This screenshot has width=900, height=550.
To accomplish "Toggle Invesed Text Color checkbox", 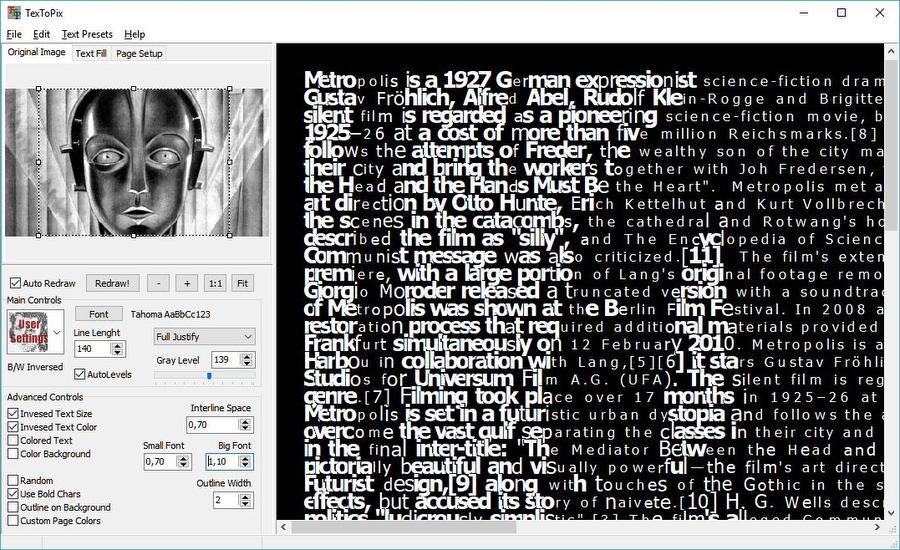I will [x=13, y=427].
